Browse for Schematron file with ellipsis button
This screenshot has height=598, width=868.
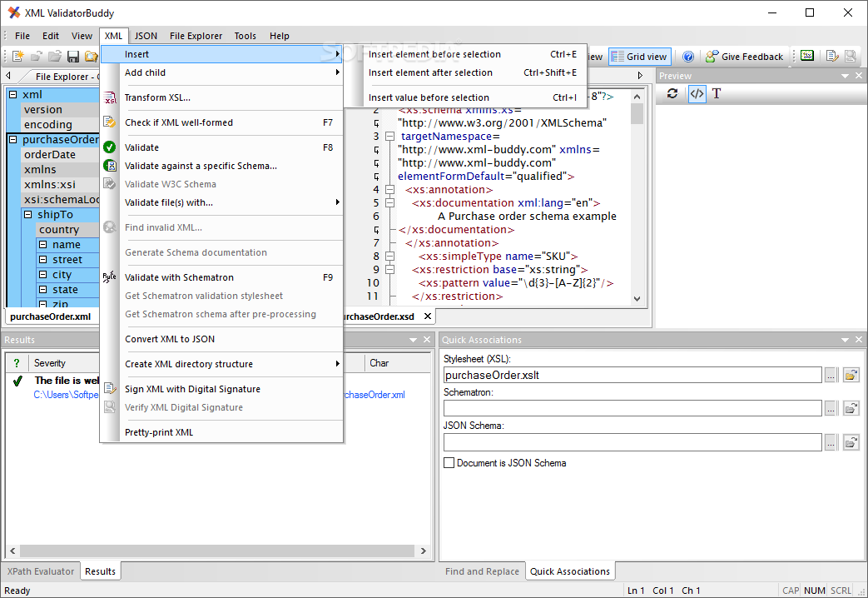(x=831, y=408)
